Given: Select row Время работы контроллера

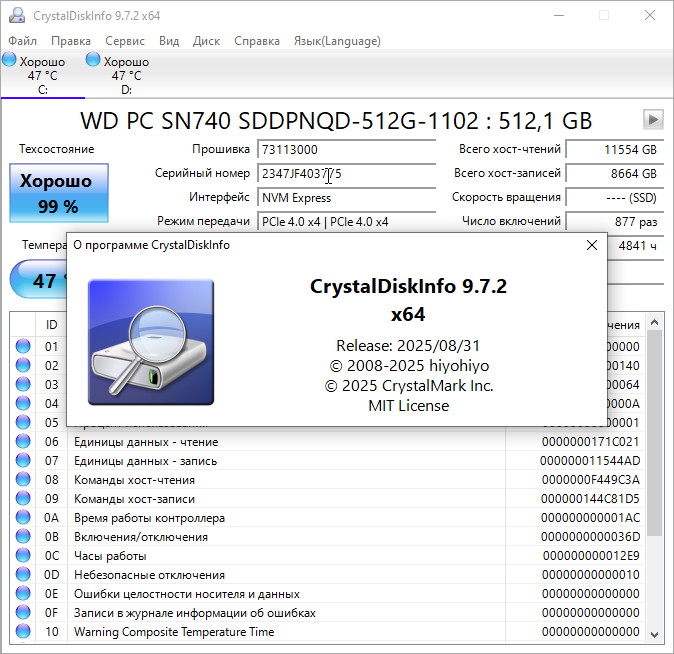Looking at the screenshot, I should pos(328,518).
